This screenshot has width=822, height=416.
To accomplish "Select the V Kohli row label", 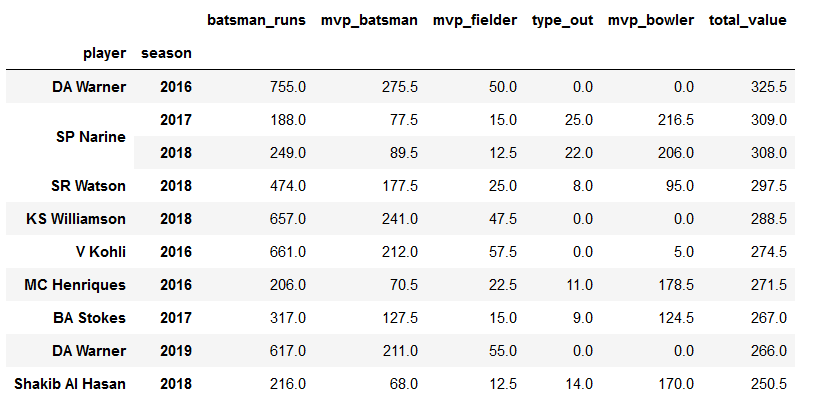I will coord(101,251).
